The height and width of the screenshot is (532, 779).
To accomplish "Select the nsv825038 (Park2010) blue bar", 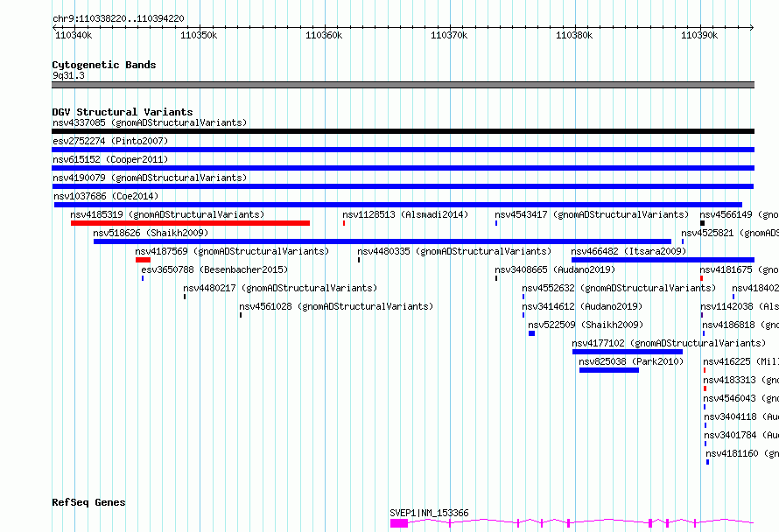I will coord(609,370).
